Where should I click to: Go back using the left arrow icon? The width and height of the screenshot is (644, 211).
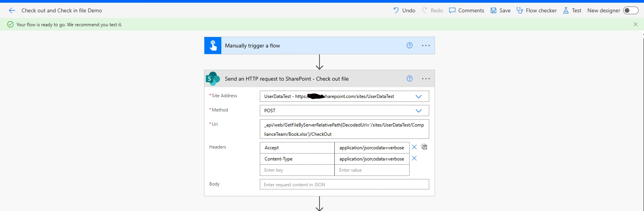pyautogui.click(x=12, y=10)
